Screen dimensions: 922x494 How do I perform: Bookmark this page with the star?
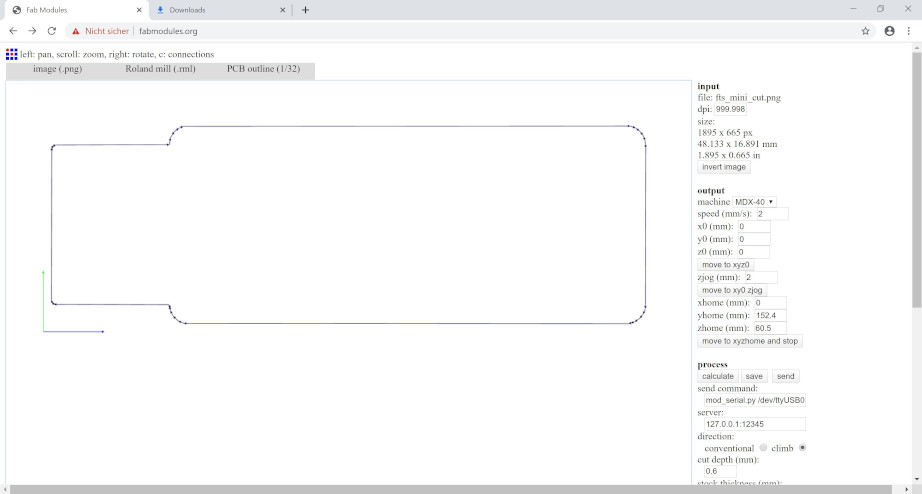[866, 31]
